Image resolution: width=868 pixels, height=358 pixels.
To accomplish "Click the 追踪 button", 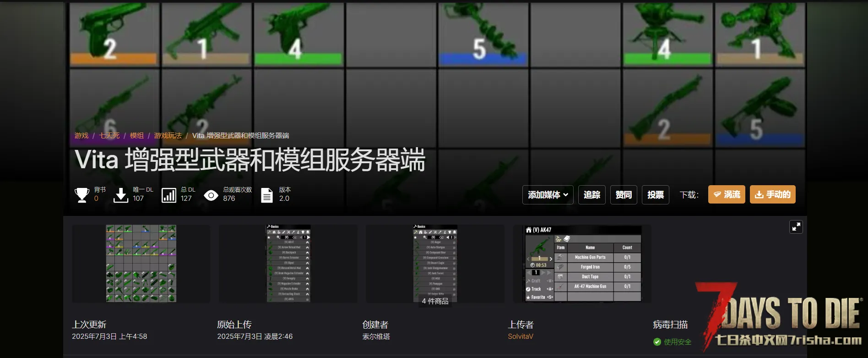I will [x=592, y=195].
